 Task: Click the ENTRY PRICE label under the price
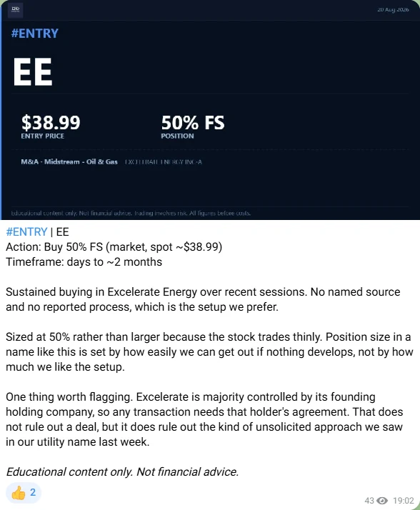point(43,136)
